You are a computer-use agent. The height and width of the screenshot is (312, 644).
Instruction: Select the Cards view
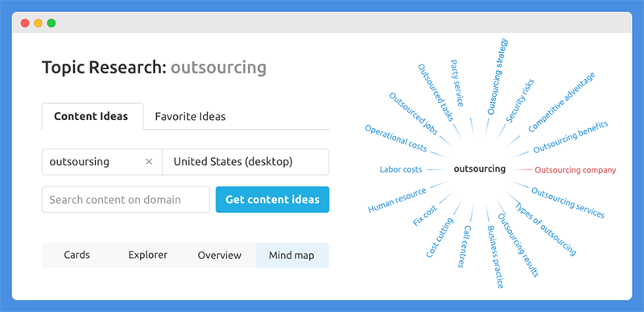pyautogui.click(x=76, y=256)
